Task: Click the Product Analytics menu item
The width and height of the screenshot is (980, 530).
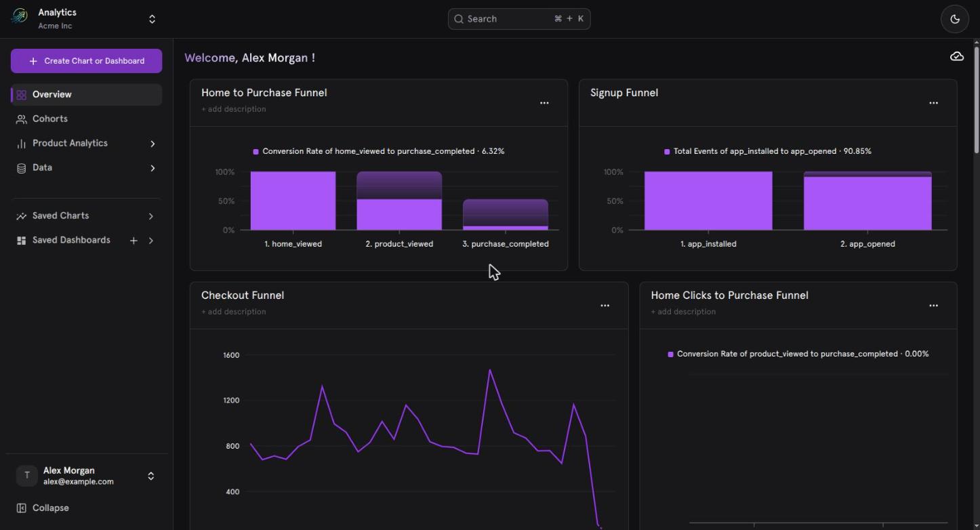Action: point(70,143)
